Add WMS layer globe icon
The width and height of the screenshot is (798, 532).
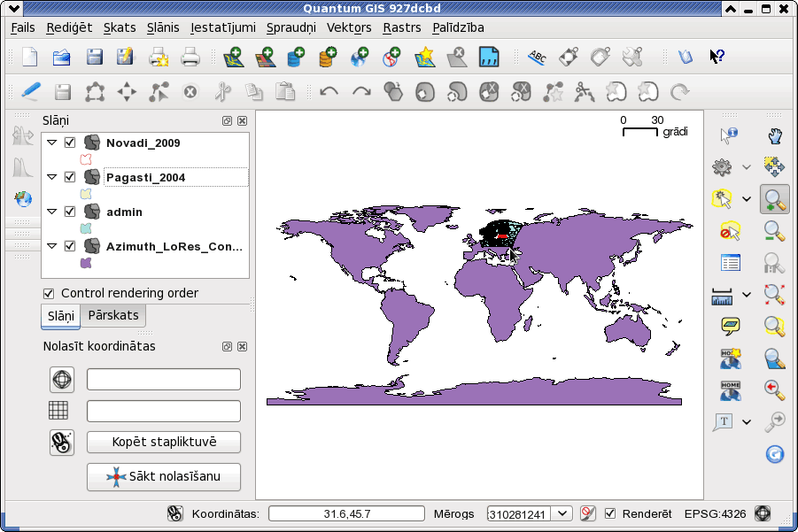[360, 57]
